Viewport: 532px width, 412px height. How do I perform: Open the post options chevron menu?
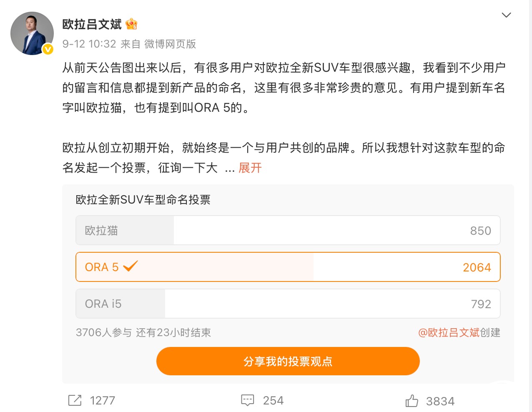(x=506, y=15)
